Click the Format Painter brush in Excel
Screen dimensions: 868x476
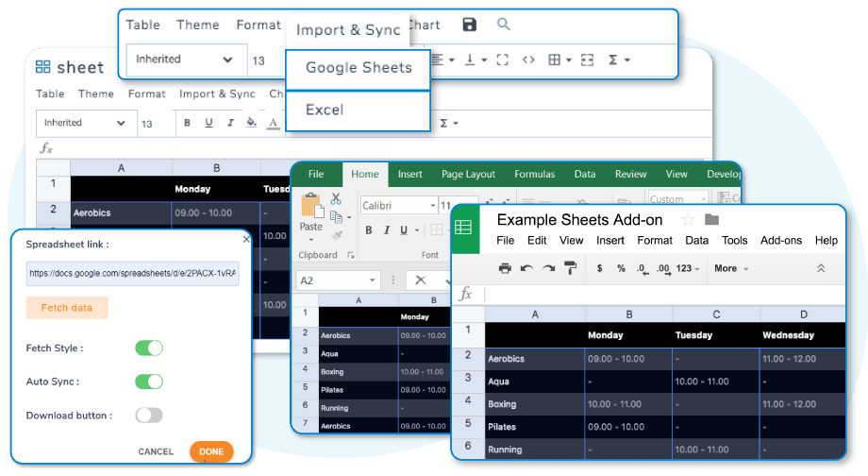(336, 235)
